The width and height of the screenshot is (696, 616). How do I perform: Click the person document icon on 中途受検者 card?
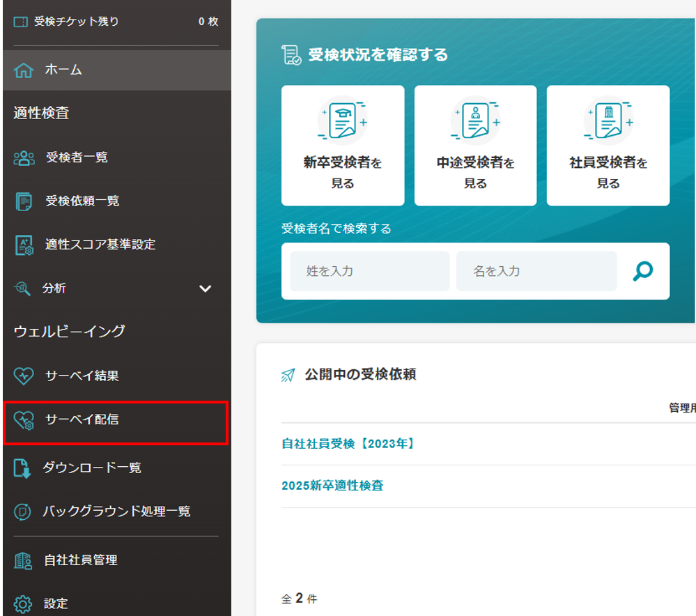475,121
